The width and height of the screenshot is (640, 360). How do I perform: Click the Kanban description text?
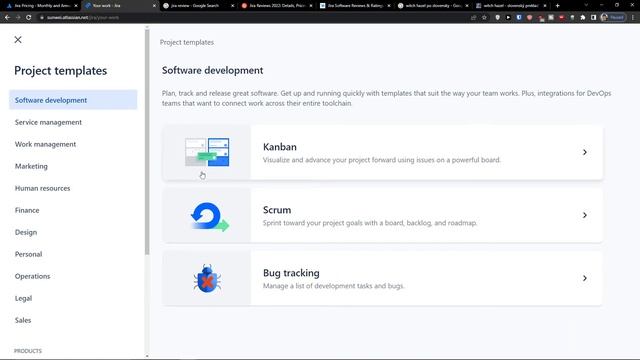coord(382,160)
